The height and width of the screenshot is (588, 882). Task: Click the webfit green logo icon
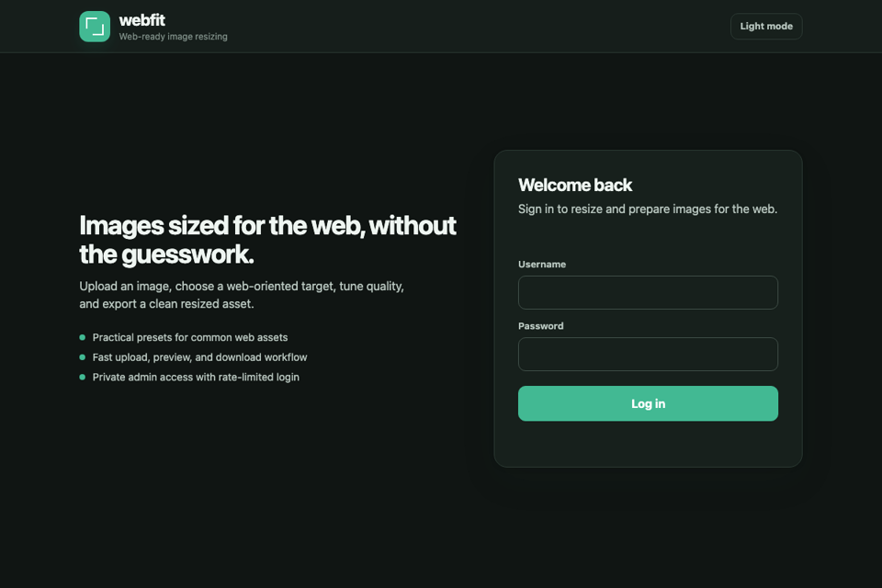[x=95, y=27]
